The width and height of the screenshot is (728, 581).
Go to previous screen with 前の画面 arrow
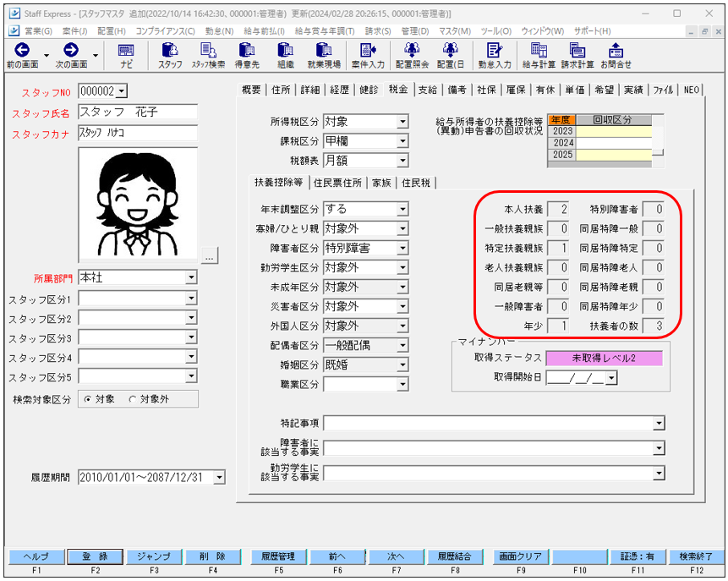pos(22,55)
